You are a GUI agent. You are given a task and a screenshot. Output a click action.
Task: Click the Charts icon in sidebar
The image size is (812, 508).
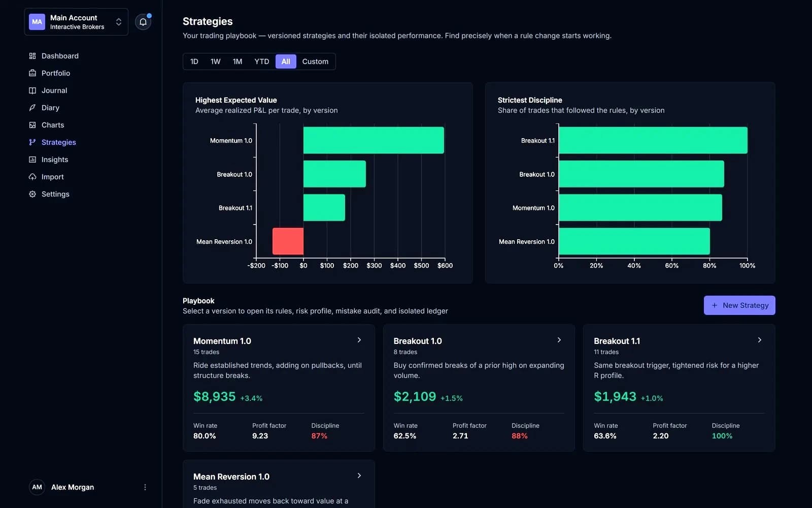coord(32,125)
